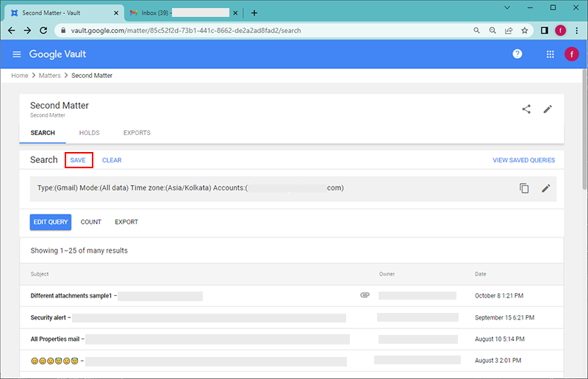Share this page from the address bar

point(509,30)
